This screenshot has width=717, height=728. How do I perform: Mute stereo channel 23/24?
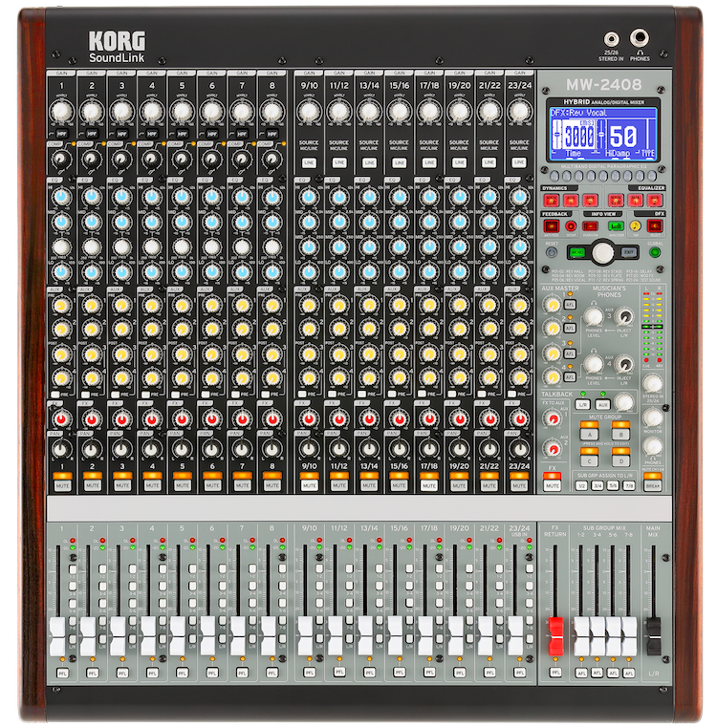[519, 485]
